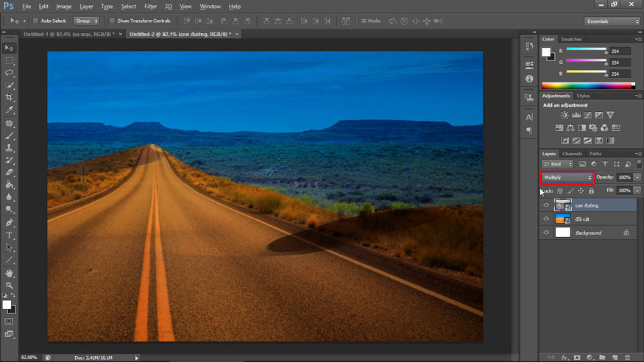Expand the Auto-Select Group dropdown
The width and height of the screenshot is (644, 362).
pos(86,21)
